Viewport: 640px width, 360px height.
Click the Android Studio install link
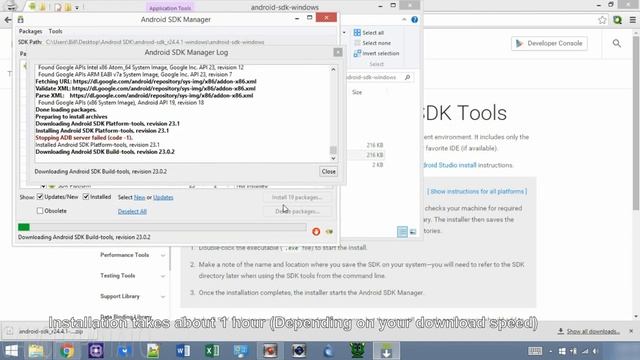[449, 165]
